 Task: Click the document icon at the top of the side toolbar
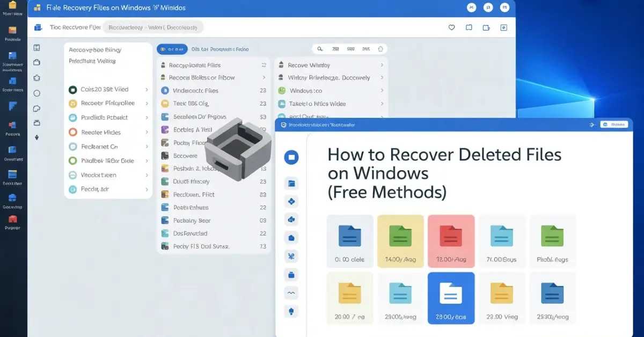pyautogui.click(x=36, y=48)
